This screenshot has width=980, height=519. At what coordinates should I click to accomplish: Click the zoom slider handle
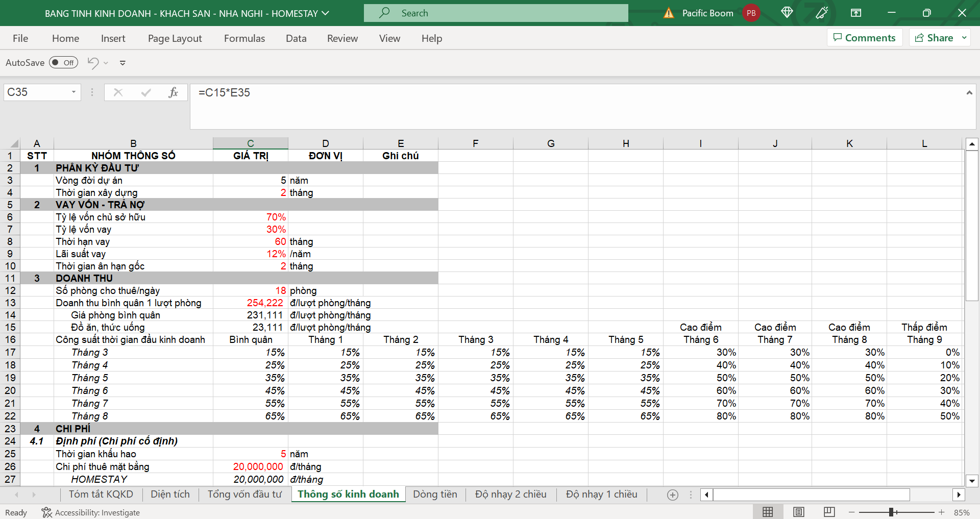pos(891,512)
